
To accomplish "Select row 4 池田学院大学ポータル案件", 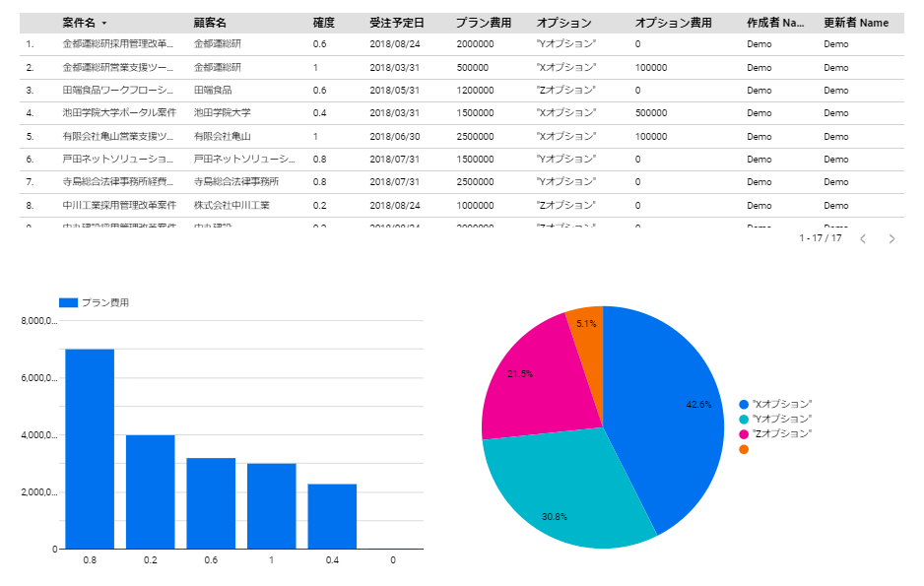I will (461, 113).
